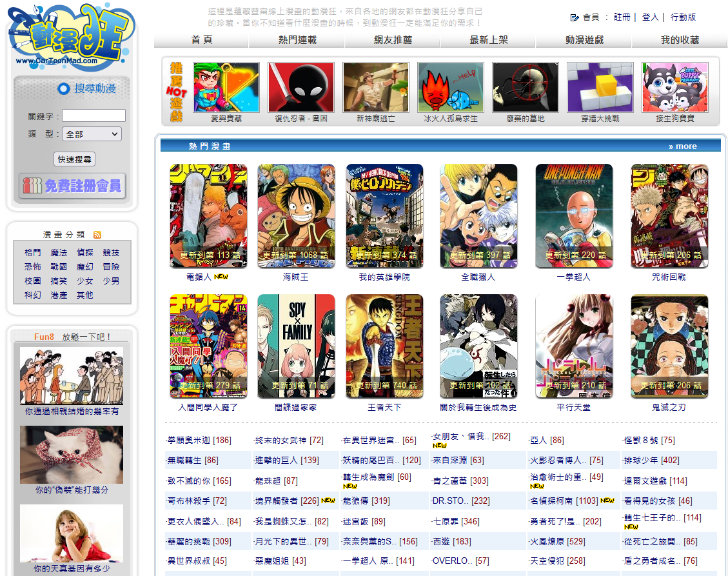Open the 我的收藏 tab

point(678,40)
